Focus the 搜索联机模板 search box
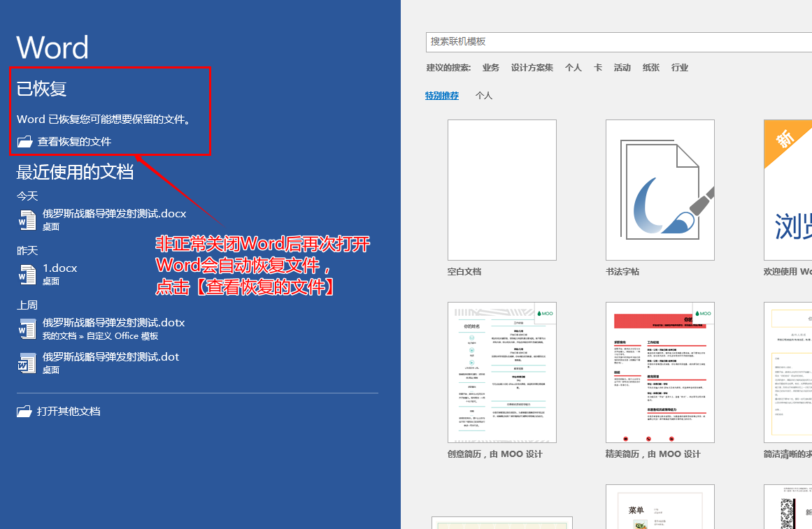Image resolution: width=812 pixels, height=529 pixels. (x=619, y=42)
